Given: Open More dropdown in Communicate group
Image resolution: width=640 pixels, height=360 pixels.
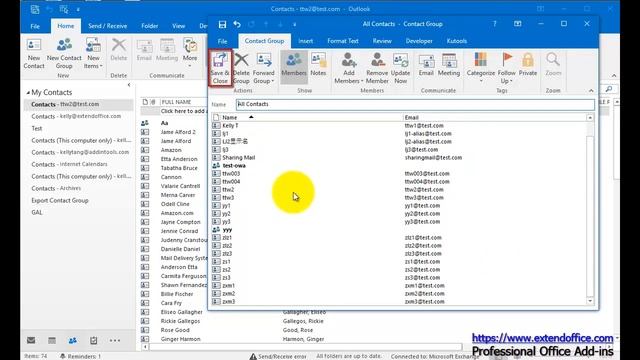Looking at the screenshot, I should pos(190,53).
